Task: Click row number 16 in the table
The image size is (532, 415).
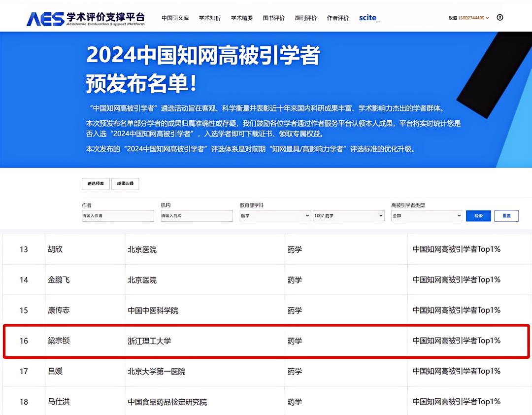Action: pyautogui.click(x=24, y=341)
